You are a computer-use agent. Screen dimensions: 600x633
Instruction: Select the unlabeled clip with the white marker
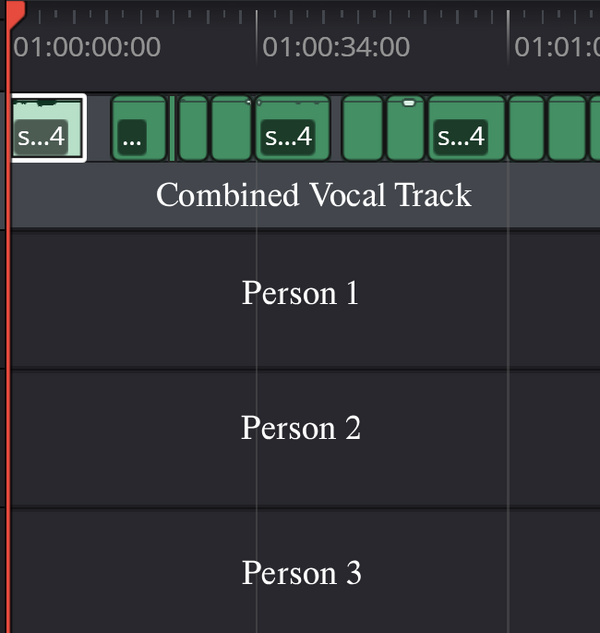click(406, 135)
